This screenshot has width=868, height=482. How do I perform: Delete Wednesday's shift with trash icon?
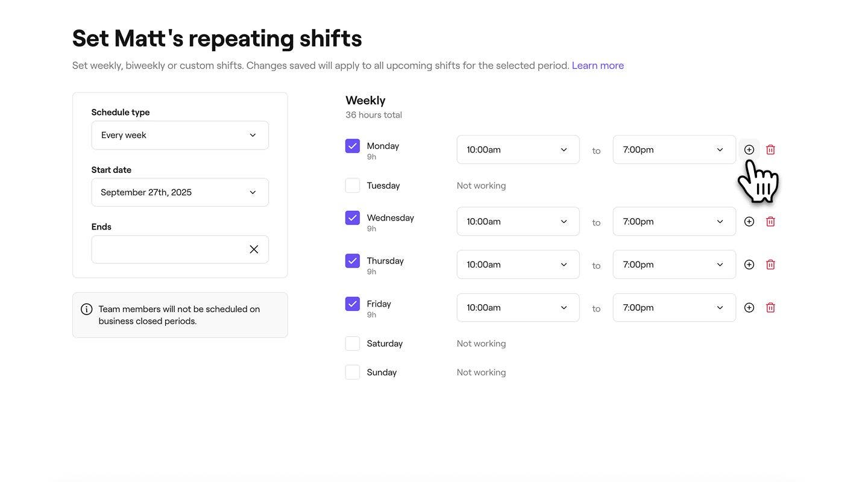point(770,222)
